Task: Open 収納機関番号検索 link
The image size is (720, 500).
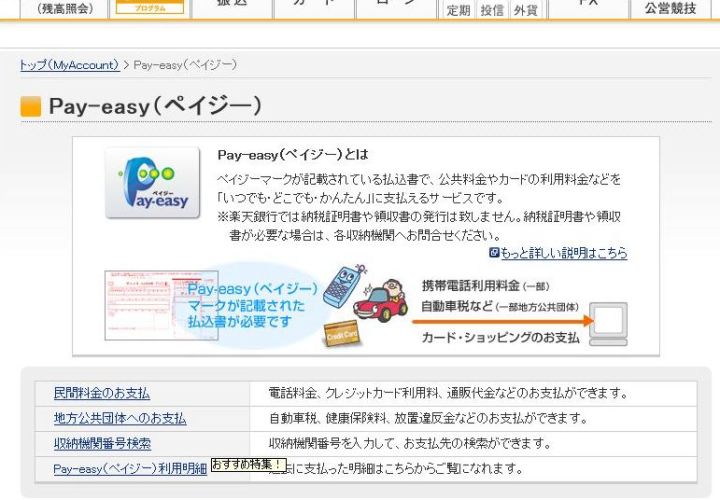Action: tap(102, 444)
